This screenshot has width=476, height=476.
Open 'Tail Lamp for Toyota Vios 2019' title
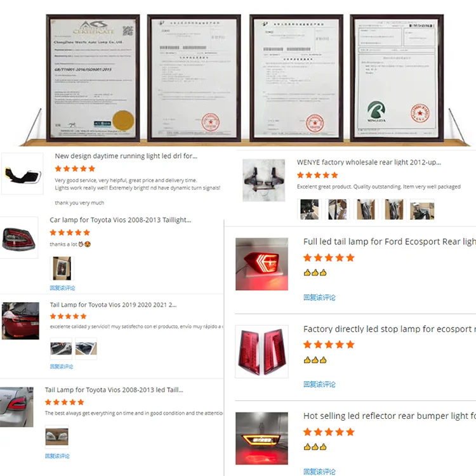pos(113,305)
